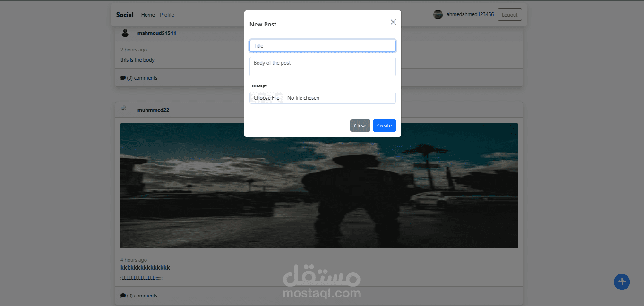Click Choose File for the image
The width and height of the screenshot is (644, 306).
click(266, 98)
